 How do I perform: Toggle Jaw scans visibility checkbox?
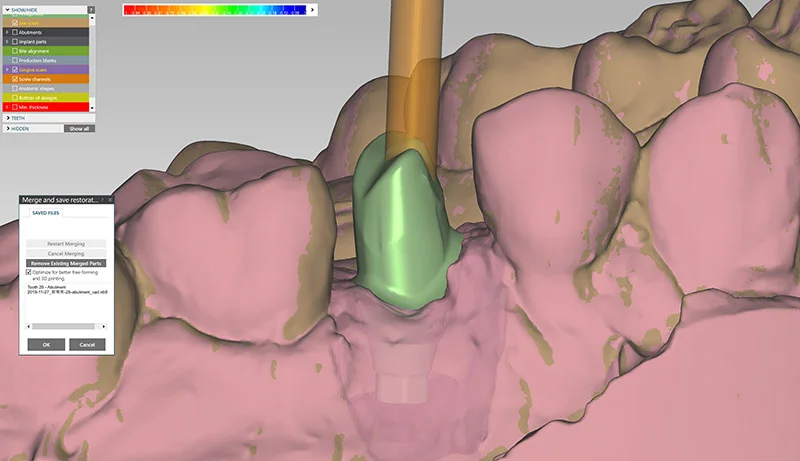[14, 22]
